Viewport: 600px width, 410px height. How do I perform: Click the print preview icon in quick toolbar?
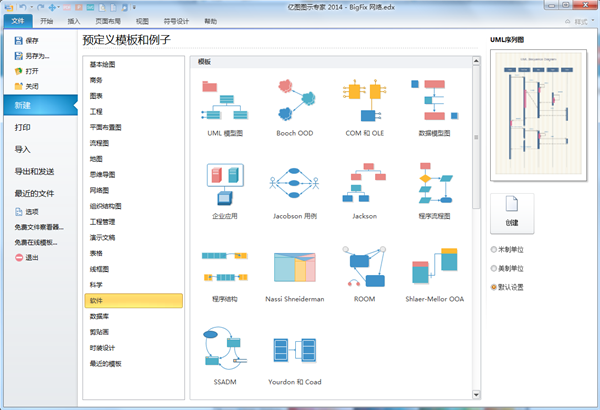[102, 7]
